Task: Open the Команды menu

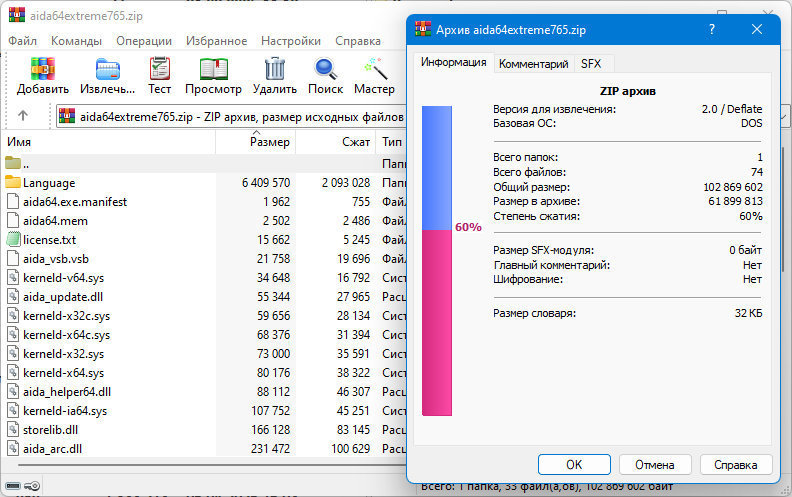Action: click(76, 41)
